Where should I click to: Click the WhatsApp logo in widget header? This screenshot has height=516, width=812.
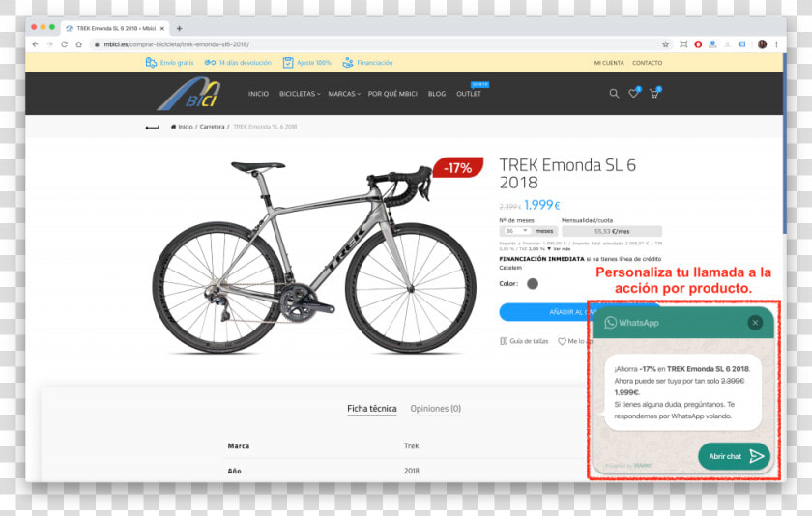[x=611, y=323]
